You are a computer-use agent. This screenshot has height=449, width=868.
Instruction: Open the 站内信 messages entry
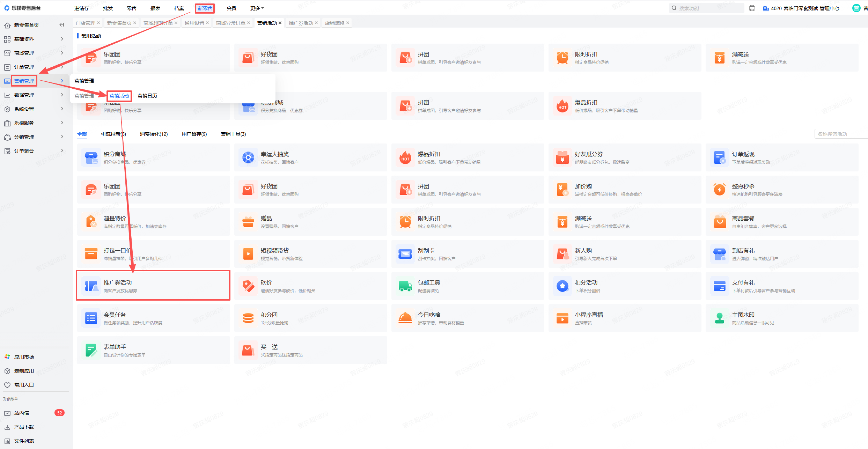22,413
